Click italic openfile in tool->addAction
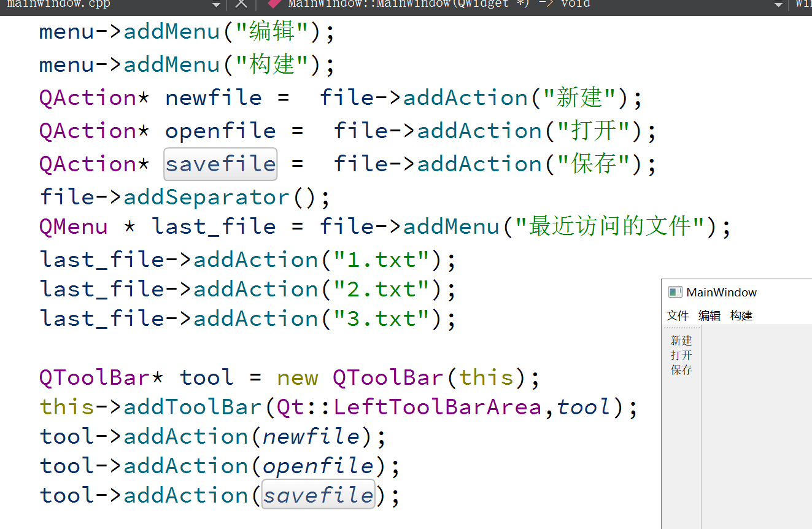The height and width of the screenshot is (529, 812). 318,466
